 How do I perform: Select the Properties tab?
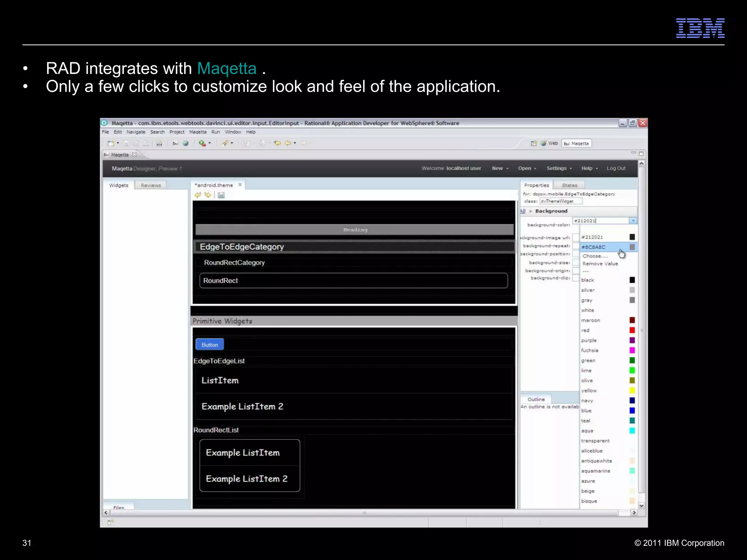pos(537,185)
